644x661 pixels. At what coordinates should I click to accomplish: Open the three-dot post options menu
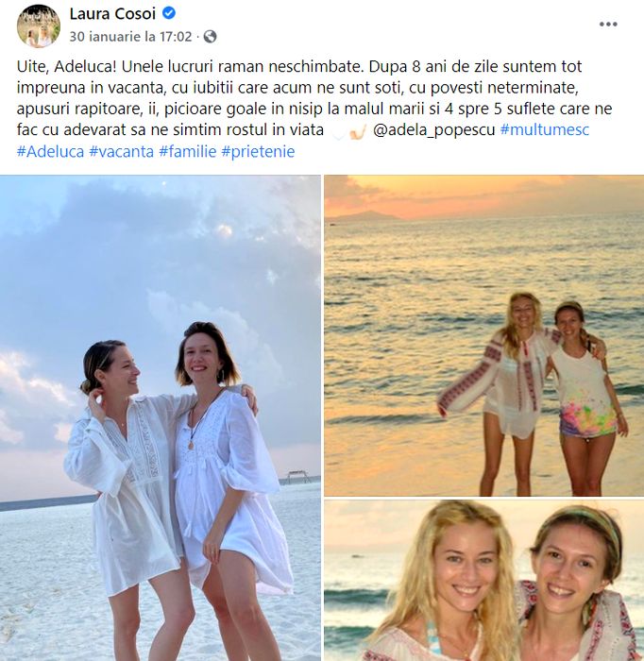coord(608,25)
